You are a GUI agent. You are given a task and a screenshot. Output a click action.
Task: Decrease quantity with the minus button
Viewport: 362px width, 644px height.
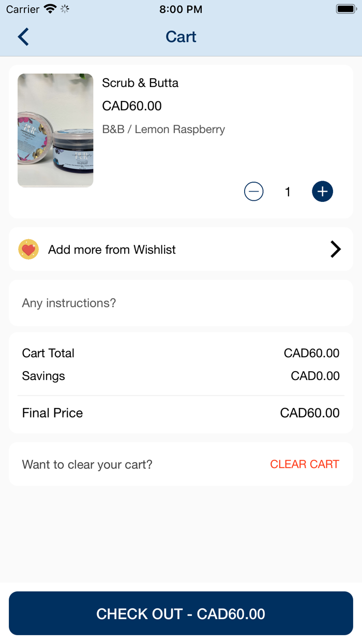pos(253,192)
